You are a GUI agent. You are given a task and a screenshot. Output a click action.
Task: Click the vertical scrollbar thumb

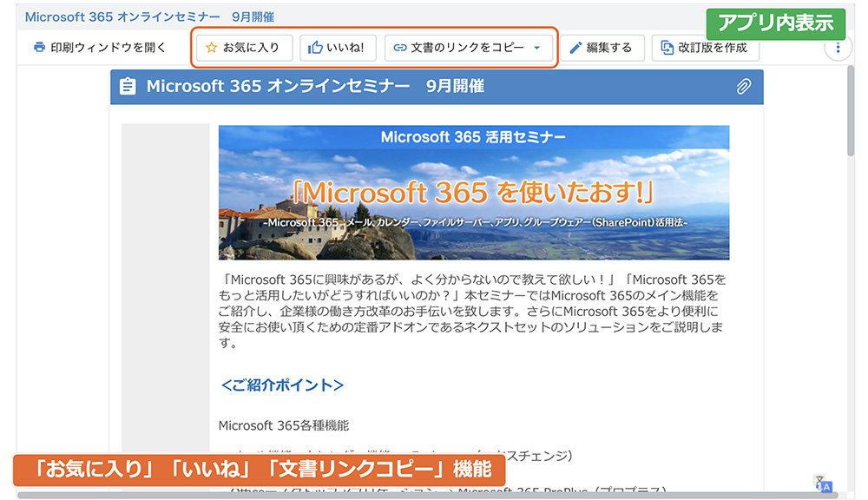click(x=851, y=111)
